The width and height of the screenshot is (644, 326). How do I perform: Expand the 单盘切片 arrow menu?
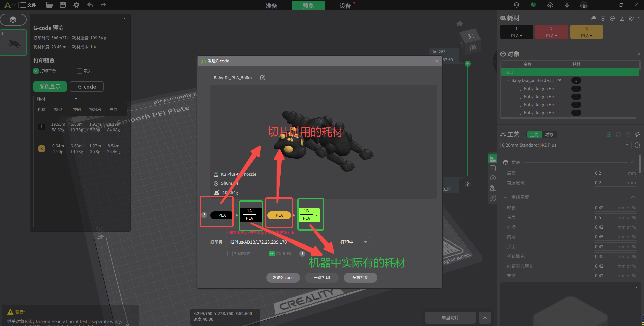click(485, 318)
